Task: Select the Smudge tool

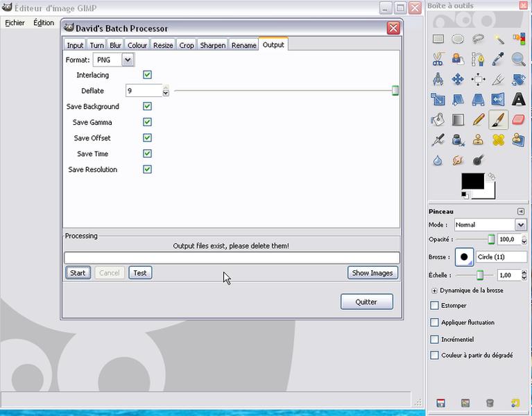Action: coord(458,160)
